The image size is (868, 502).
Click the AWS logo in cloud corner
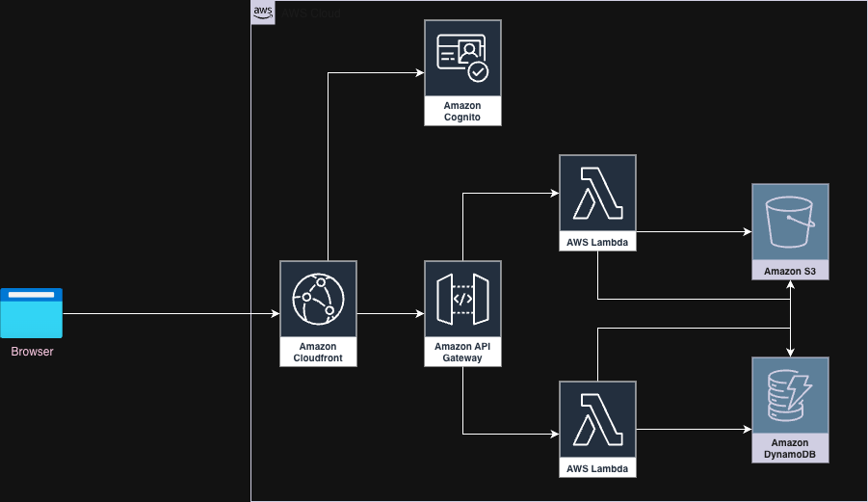tap(263, 13)
